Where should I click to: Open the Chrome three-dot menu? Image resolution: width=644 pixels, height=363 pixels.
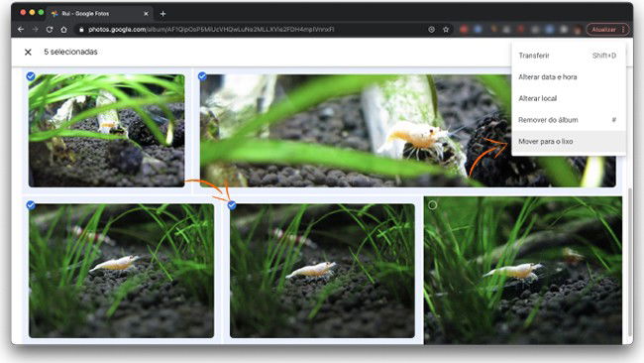[623, 30]
